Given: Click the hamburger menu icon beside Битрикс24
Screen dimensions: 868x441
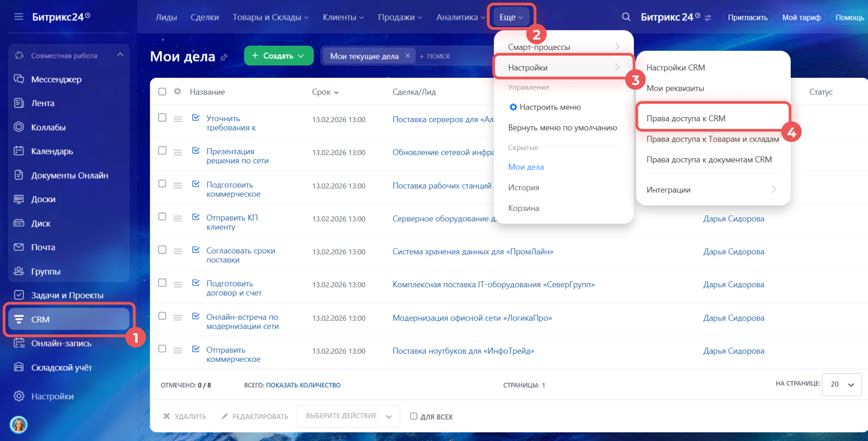Looking at the screenshot, I should click(19, 17).
